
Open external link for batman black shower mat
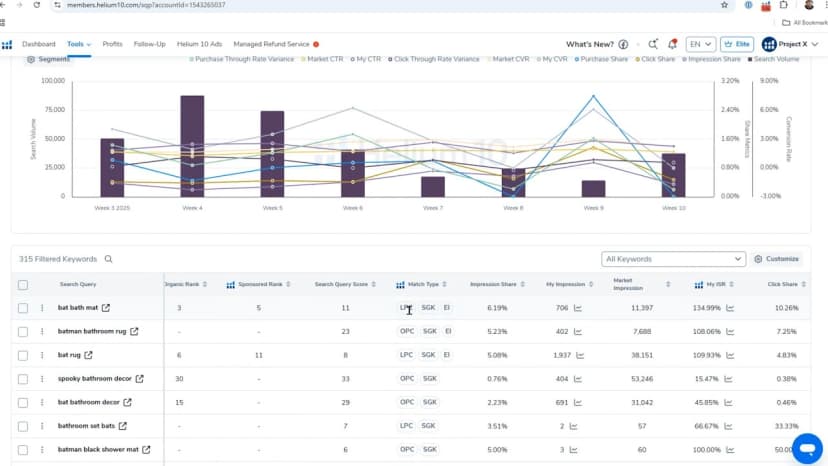(x=146, y=450)
